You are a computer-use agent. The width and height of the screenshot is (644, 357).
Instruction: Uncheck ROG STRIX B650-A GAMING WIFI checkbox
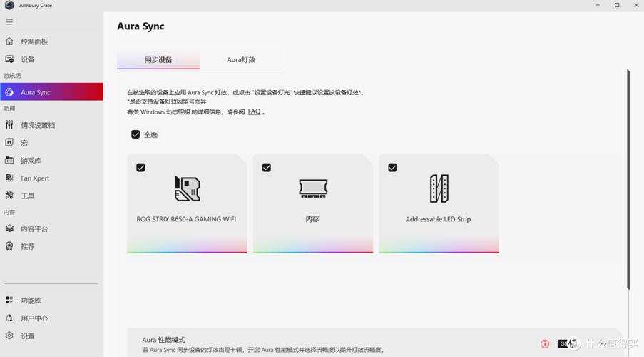click(x=140, y=168)
